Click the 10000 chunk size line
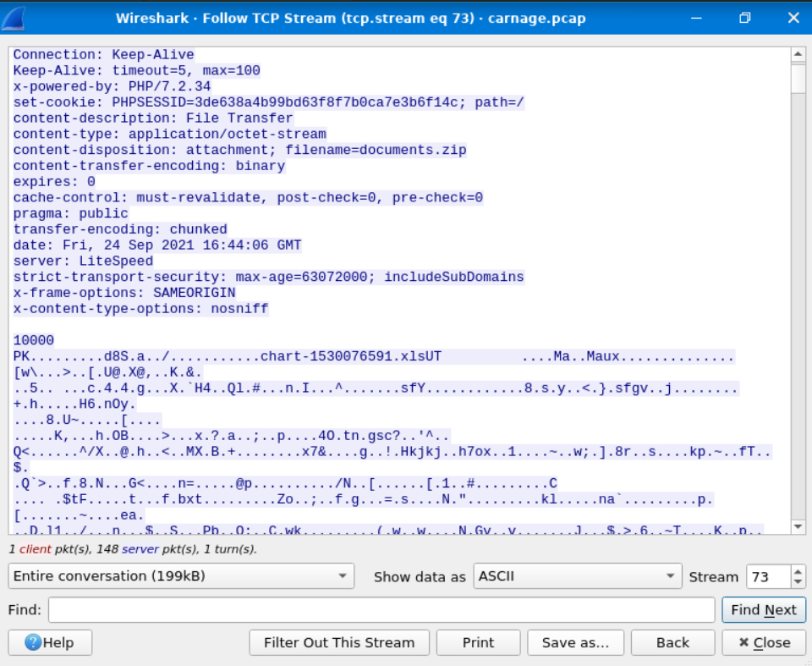 (34, 340)
